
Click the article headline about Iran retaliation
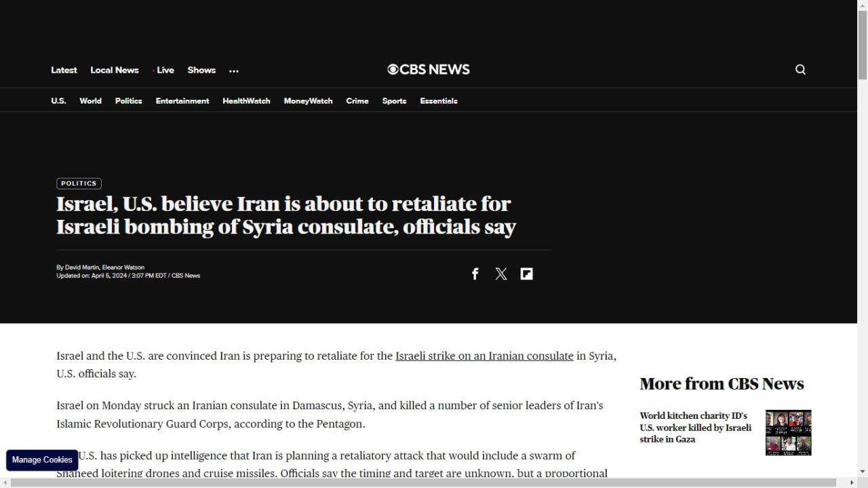pyautogui.click(x=286, y=214)
